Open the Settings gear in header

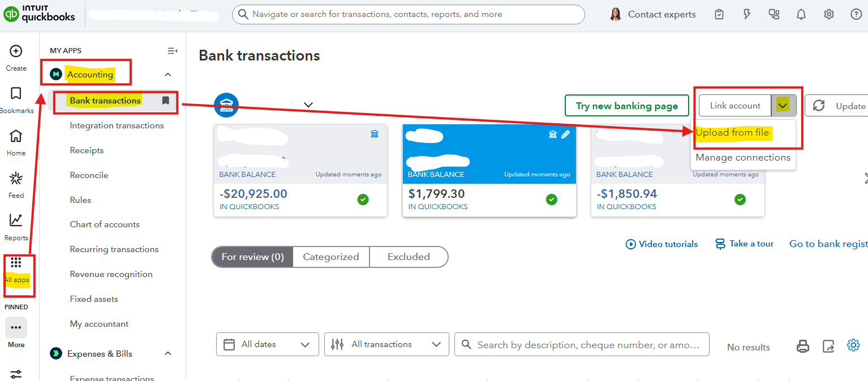pyautogui.click(x=829, y=14)
